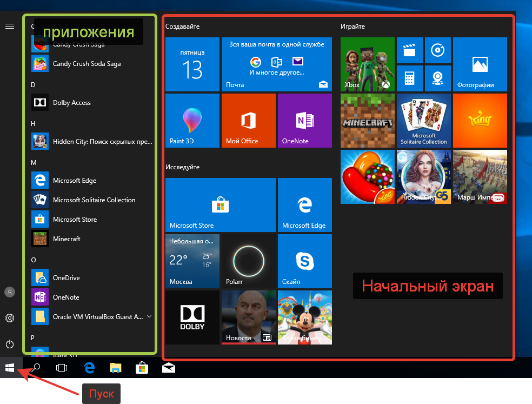
Task: Click the letter H section header
Action: [x=33, y=123]
